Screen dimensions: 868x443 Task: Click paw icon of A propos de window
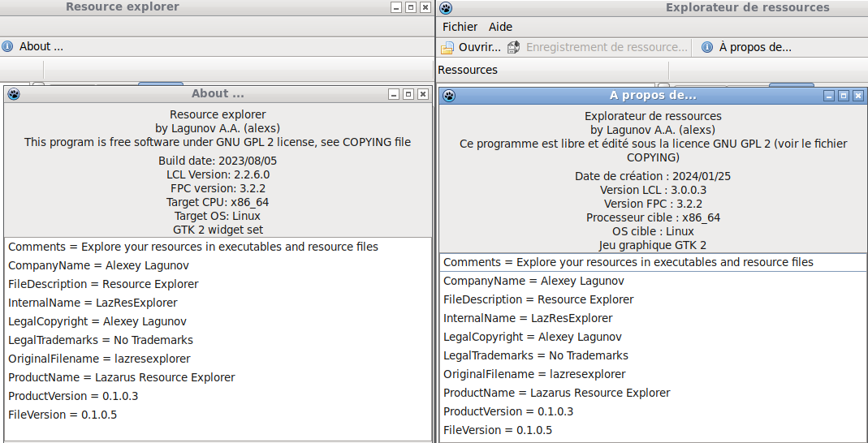click(450, 96)
